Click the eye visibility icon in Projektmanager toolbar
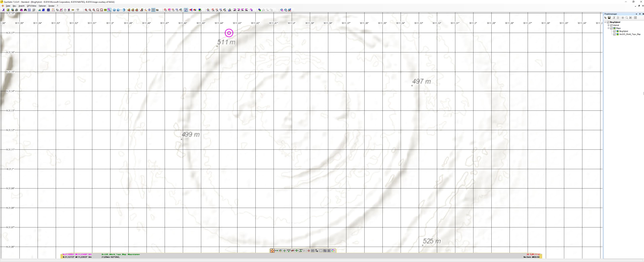Image resolution: width=644 pixels, height=262 pixels. click(x=623, y=18)
